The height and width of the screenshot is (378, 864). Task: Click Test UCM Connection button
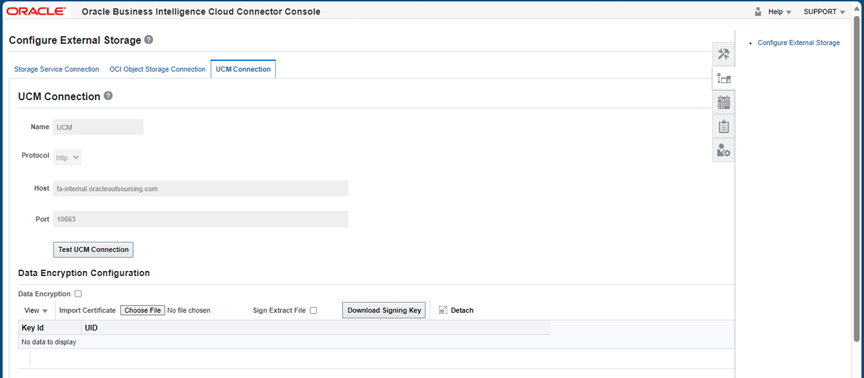[x=93, y=250]
